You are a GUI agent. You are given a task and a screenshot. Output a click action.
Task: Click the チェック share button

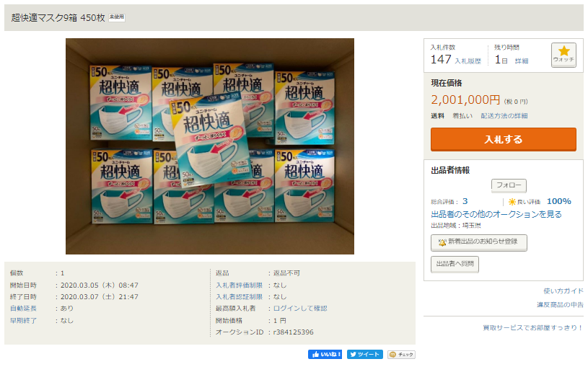pos(401,355)
